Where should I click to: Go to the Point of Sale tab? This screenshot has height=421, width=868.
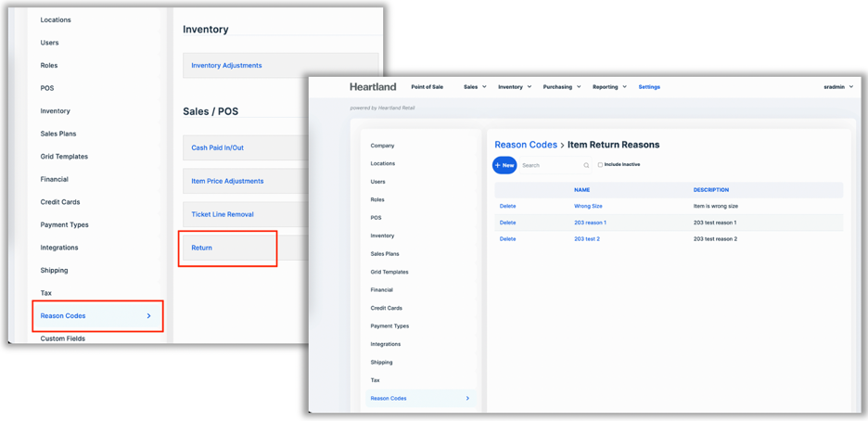427,87
